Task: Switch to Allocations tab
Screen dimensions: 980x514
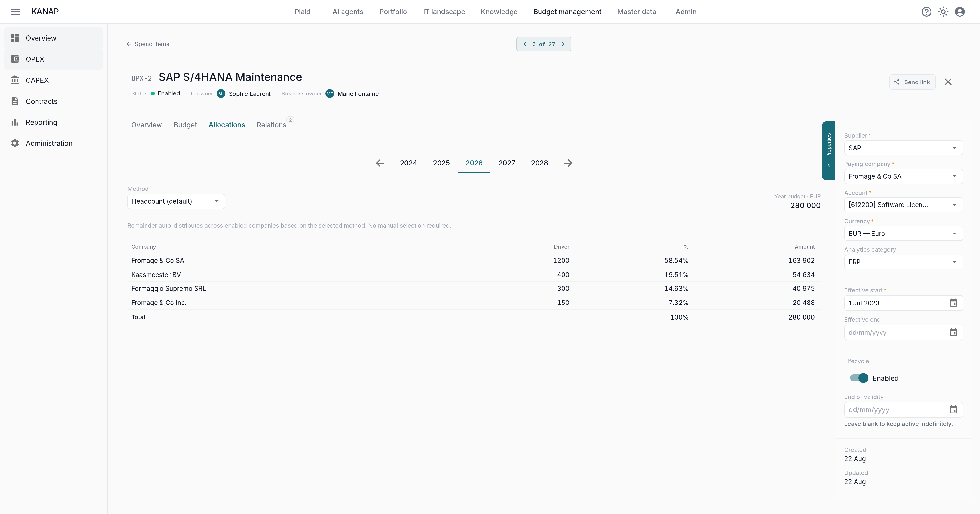Action: click(x=227, y=125)
